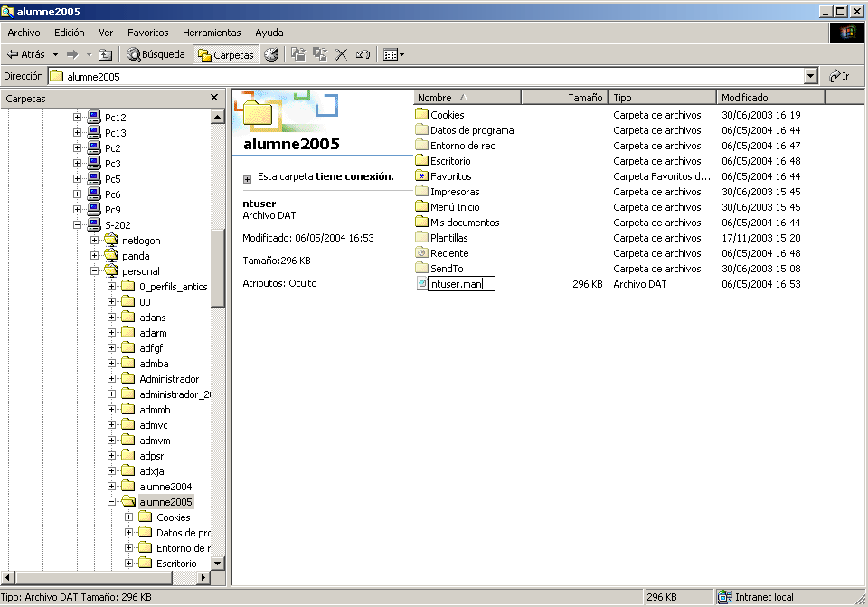Select the Entorno de red folder icon
868x607 pixels.
[x=422, y=145]
